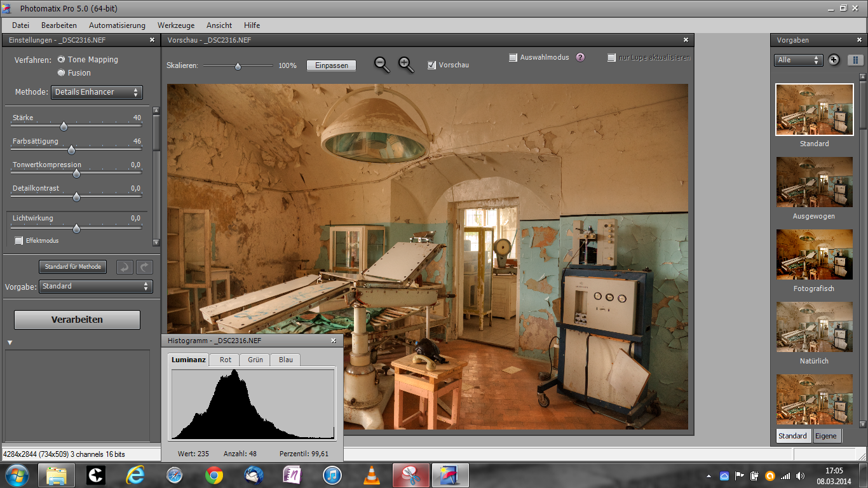Click the Farbsättigung slider handle
Screen dimensions: 868x488
click(71, 150)
